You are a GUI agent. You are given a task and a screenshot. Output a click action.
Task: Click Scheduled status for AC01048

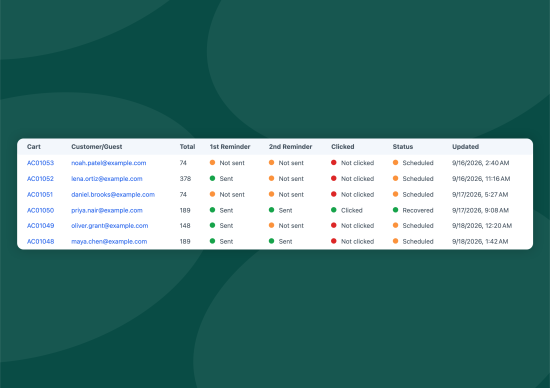coord(413,241)
